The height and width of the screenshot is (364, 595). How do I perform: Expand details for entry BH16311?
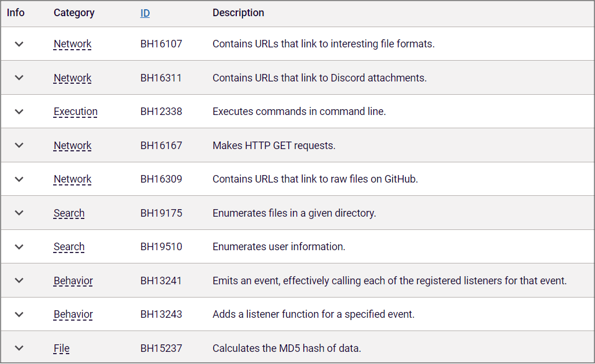(19, 77)
